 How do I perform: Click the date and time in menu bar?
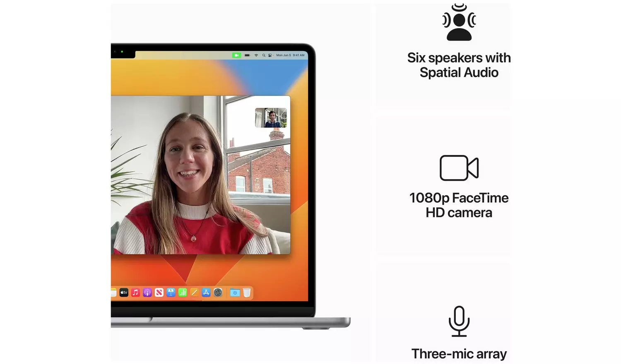tap(290, 55)
